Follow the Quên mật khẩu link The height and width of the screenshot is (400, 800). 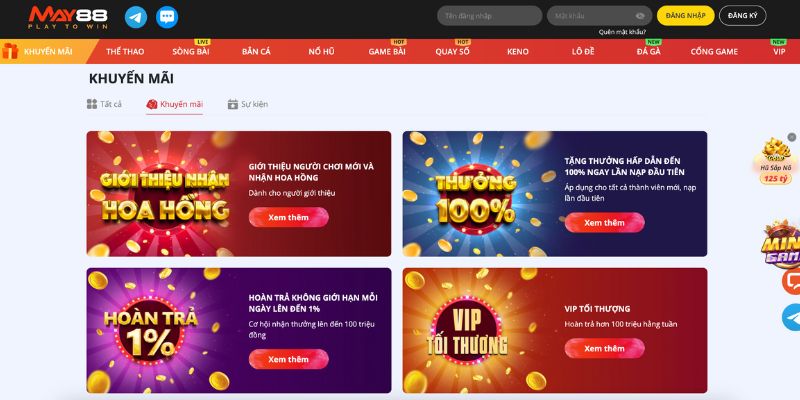(x=622, y=32)
